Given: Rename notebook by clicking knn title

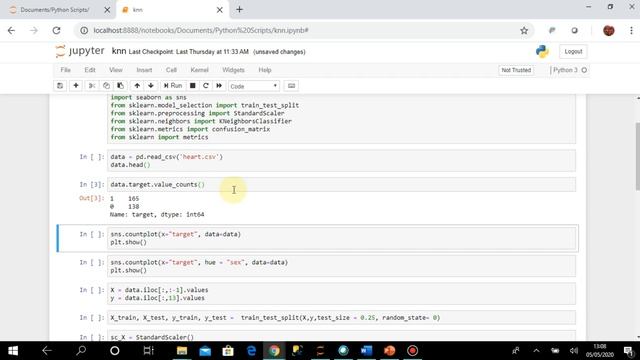Looking at the screenshot, I should pyautogui.click(x=119, y=51).
